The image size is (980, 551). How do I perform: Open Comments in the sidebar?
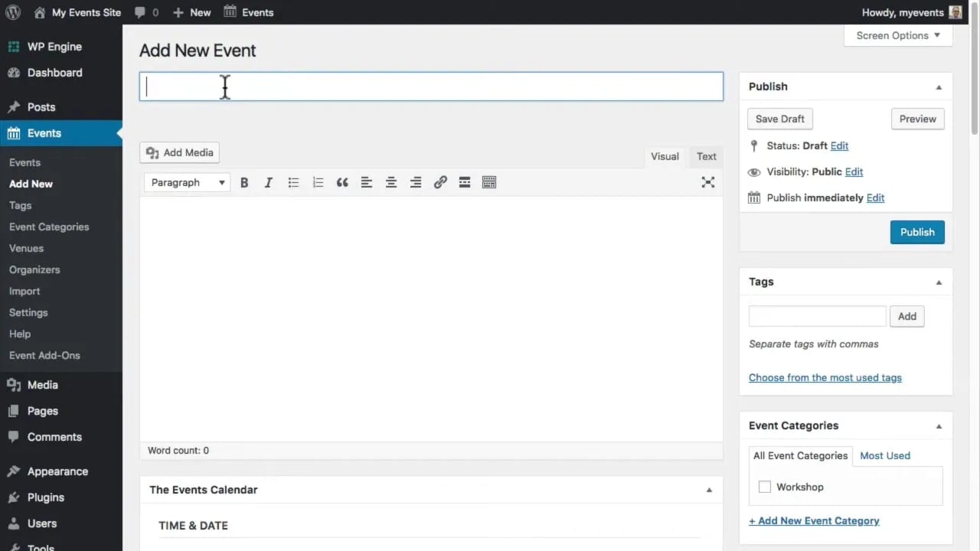(x=54, y=437)
